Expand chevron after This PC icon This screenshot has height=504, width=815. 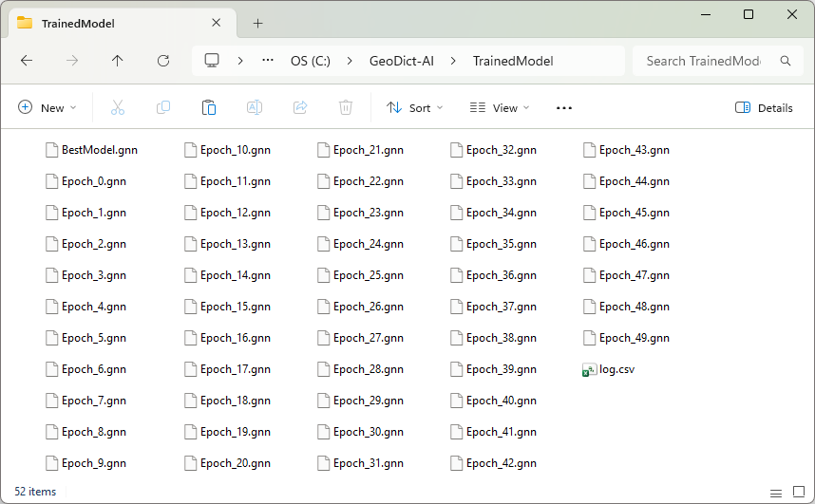click(240, 61)
